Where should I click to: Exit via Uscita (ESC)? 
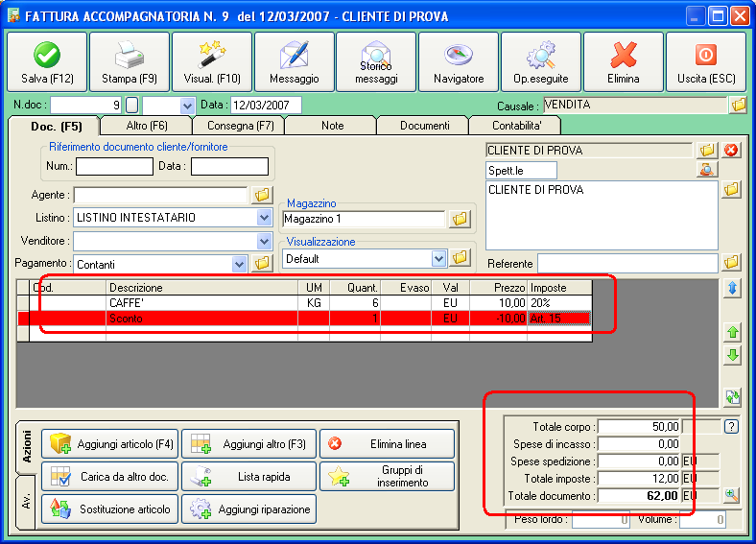(706, 61)
